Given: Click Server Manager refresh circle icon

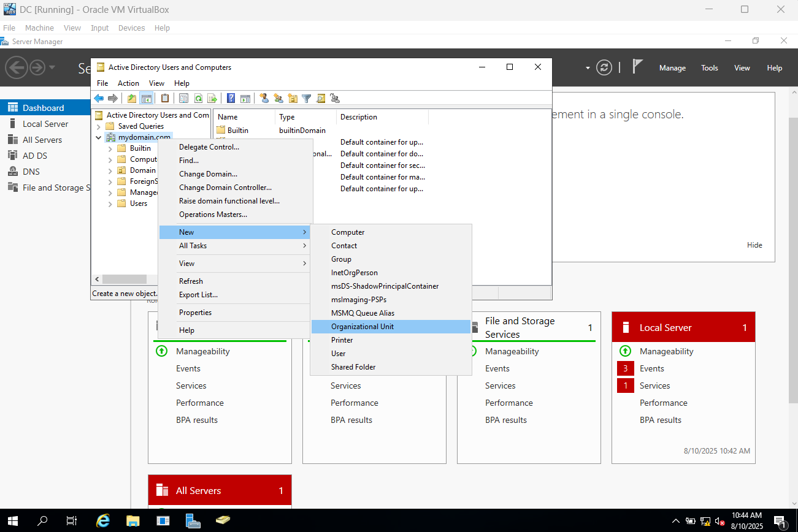Looking at the screenshot, I should click(x=604, y=67).
